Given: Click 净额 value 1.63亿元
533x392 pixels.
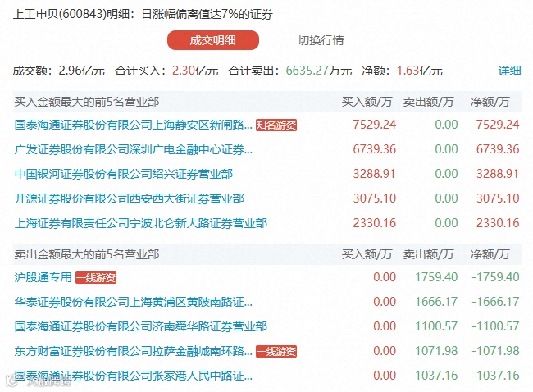Looking at the screenshot, I should (420, 71).
